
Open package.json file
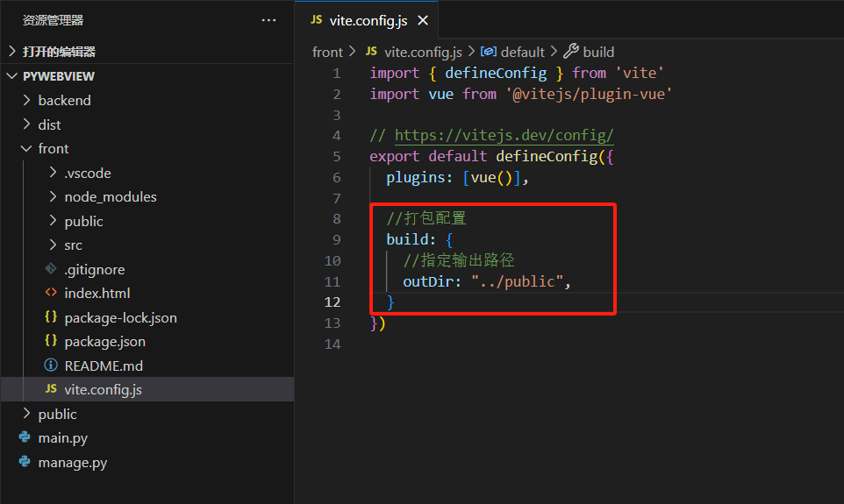[x=105, y=342]
